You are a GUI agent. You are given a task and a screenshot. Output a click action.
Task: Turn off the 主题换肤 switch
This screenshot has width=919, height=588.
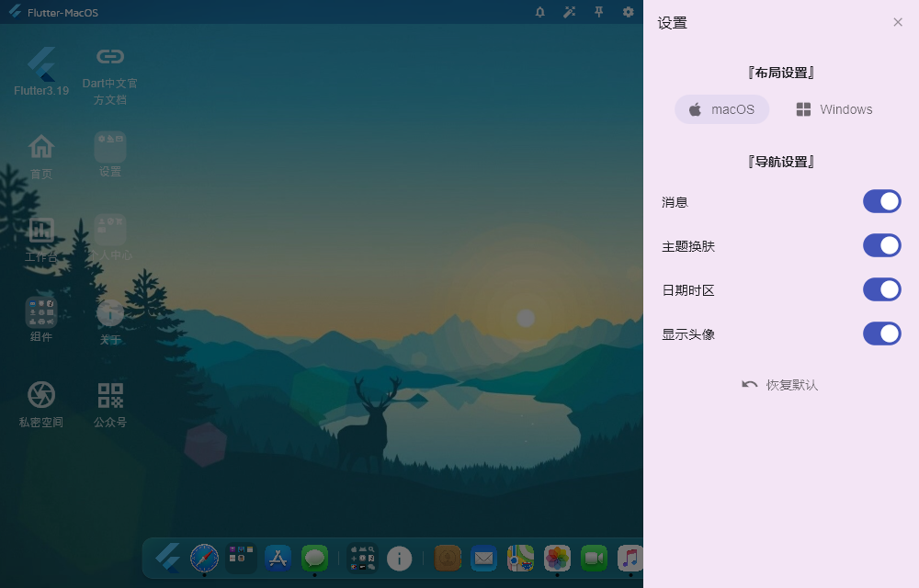[x=882, y=245]
